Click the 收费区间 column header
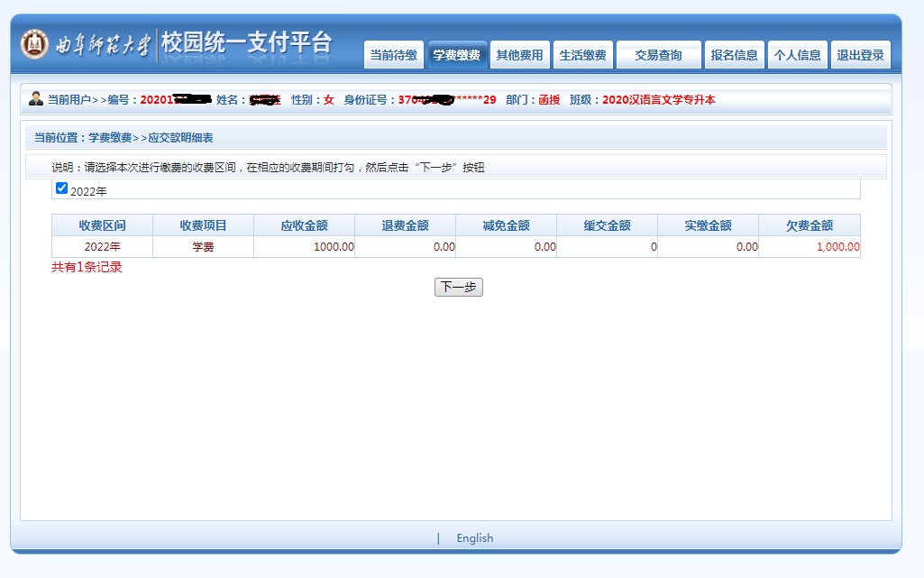 102,225
